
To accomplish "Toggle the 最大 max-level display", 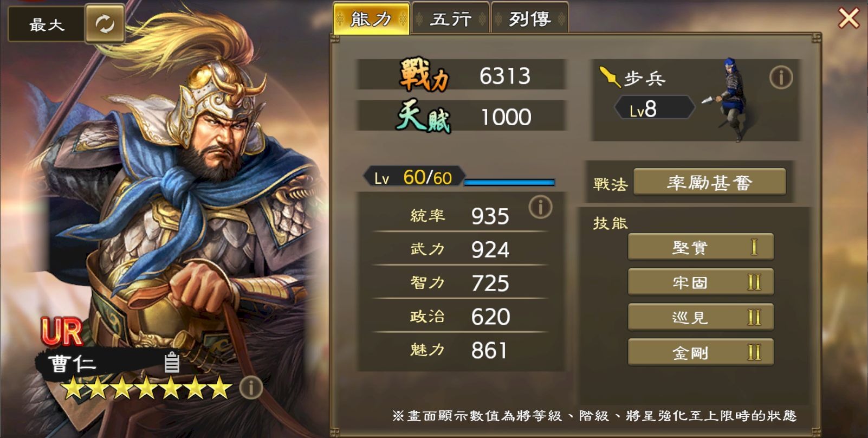I will click(x=47, y=24).
